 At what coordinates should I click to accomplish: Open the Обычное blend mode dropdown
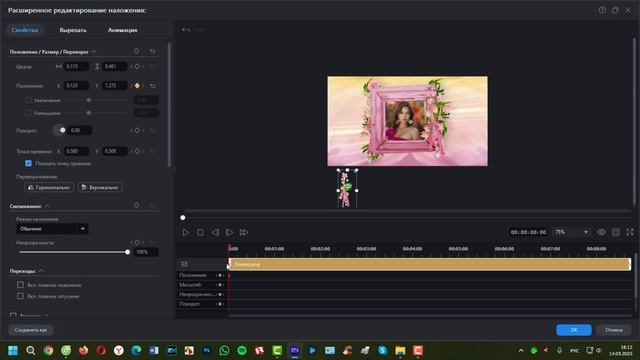52,229
